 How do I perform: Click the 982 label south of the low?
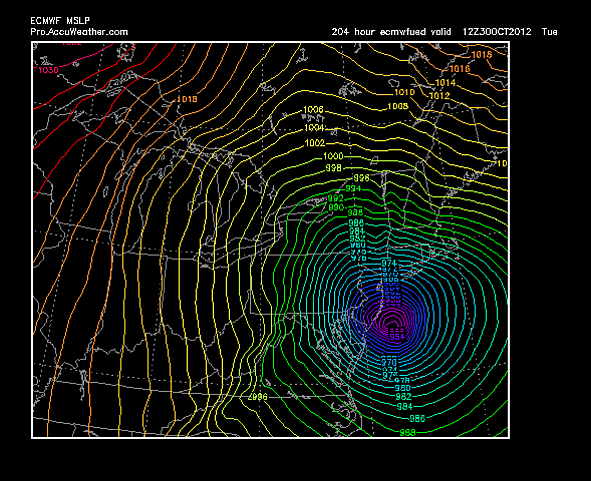(403, 397)
